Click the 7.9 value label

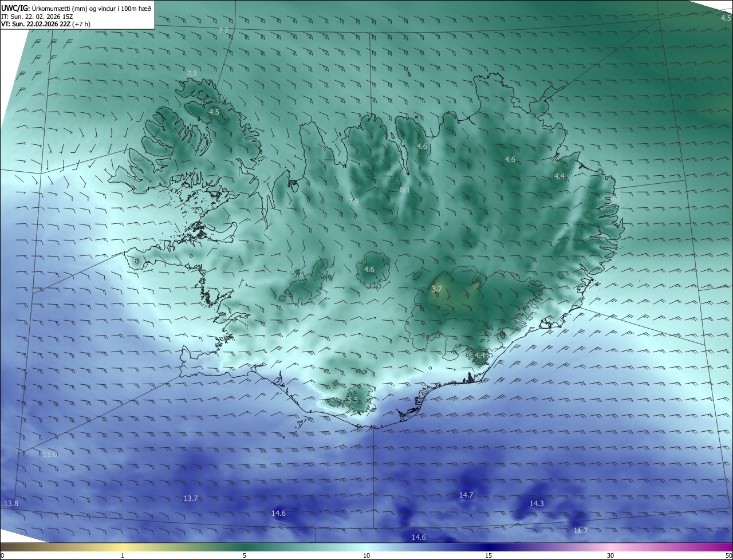tap(353, 202)
